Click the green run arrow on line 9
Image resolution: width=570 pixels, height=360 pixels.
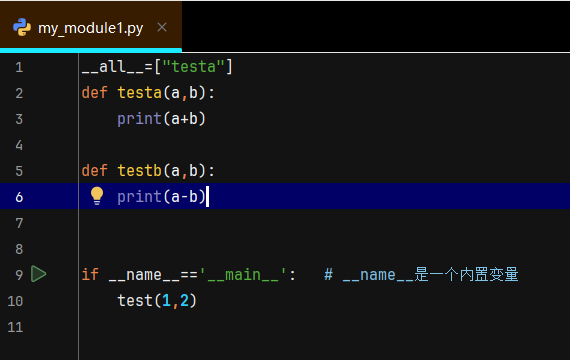pyautogui.click(x=38, y=274)
